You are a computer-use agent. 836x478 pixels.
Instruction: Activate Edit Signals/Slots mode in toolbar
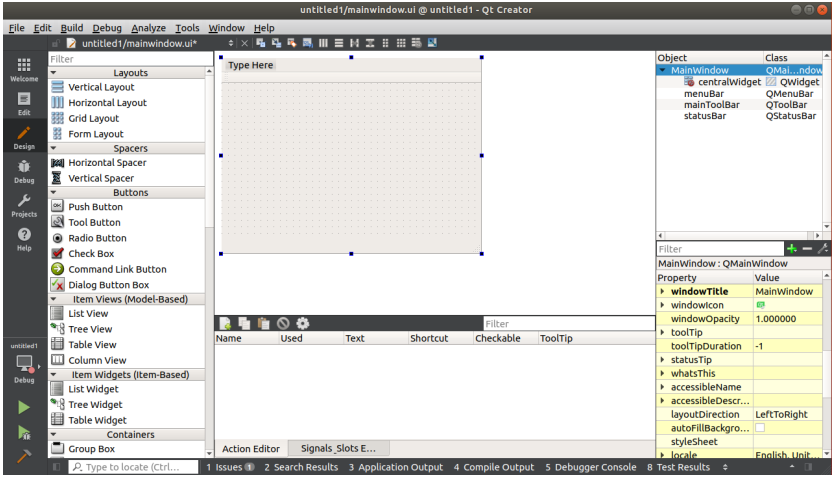click(276, 43)
